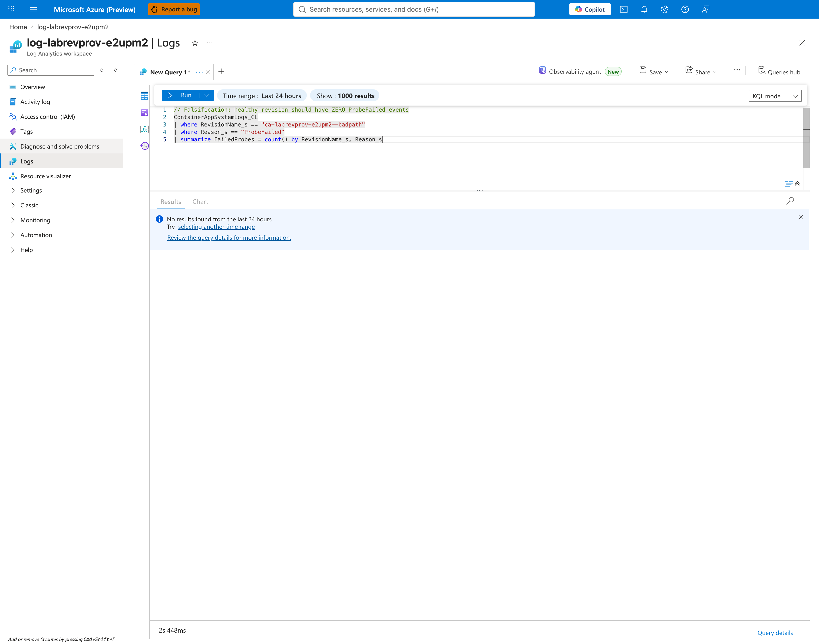Open portal settings gear
This screenshot has width=819, height=644.
[x=664, y=10]
